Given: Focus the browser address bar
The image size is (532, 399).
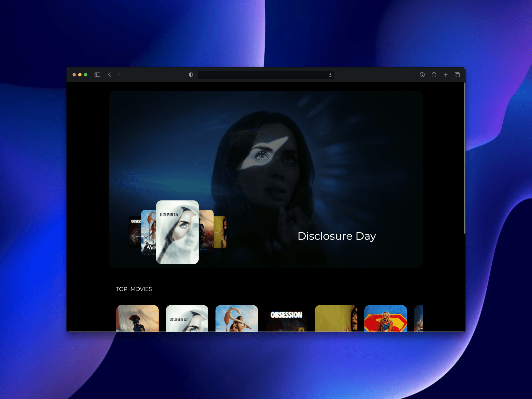Looking at the screenshot, I should [266, 75].
